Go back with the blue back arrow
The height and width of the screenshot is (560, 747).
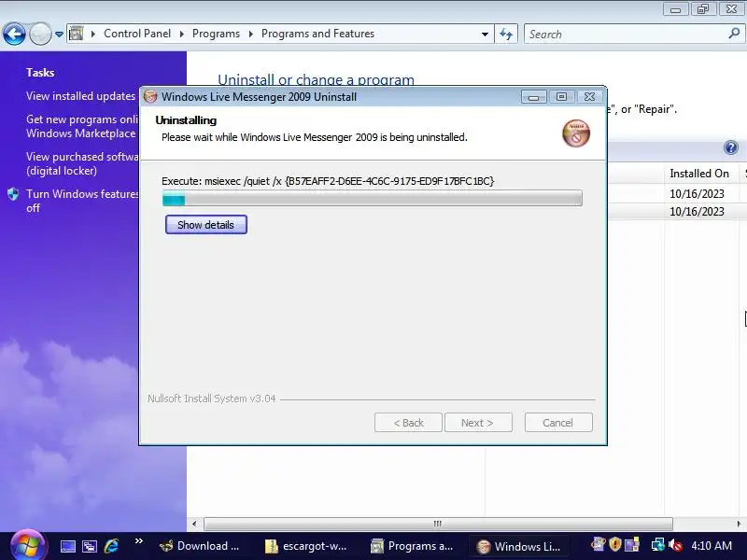click(x=14, y=34)
